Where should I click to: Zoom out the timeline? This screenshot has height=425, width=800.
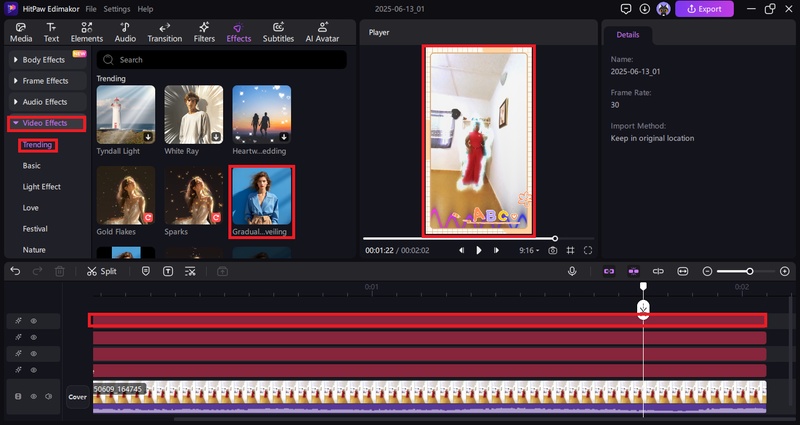coord(707,271)
